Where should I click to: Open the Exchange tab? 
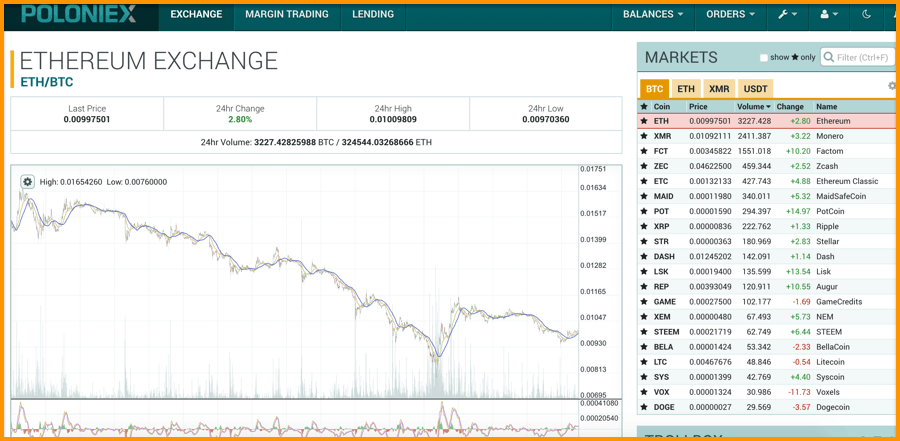point(196,15)
